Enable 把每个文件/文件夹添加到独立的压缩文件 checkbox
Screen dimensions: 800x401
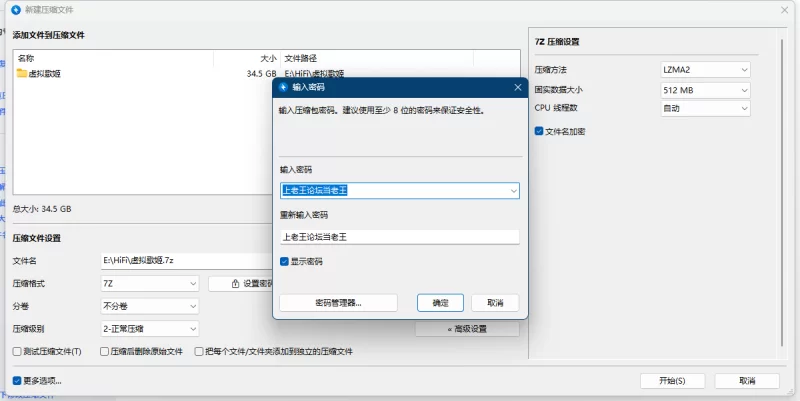pos(199,352)
